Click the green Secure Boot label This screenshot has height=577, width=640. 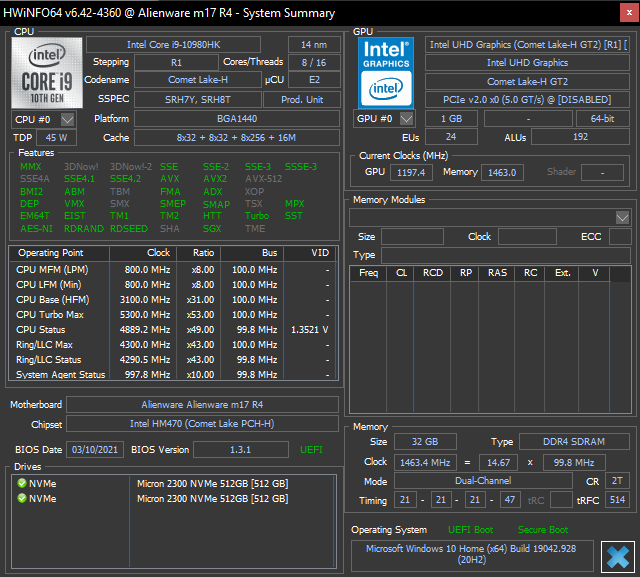click(x=542, y=530)
